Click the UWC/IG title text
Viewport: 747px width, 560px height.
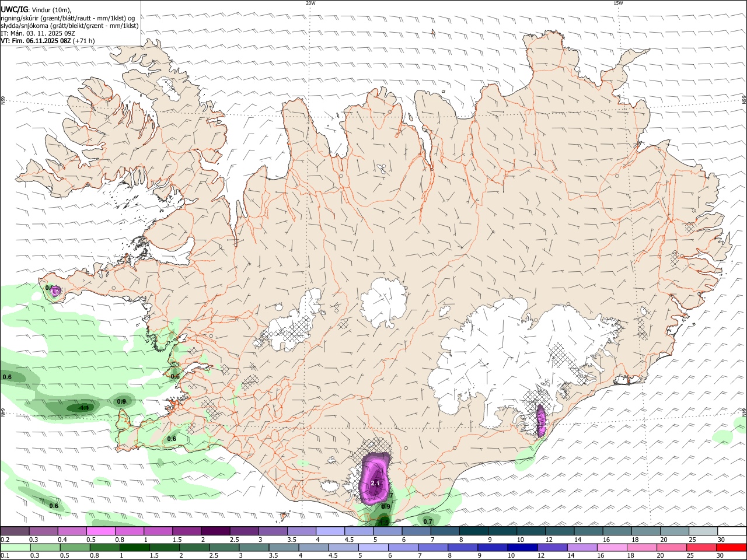pos(14,10)
